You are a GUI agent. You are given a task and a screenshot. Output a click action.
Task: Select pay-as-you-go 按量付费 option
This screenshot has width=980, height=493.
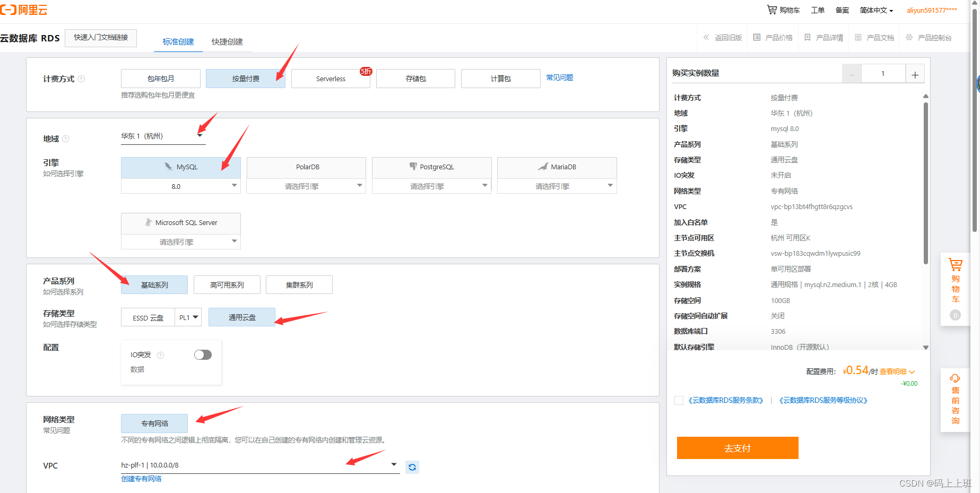(x=246, y=79)
